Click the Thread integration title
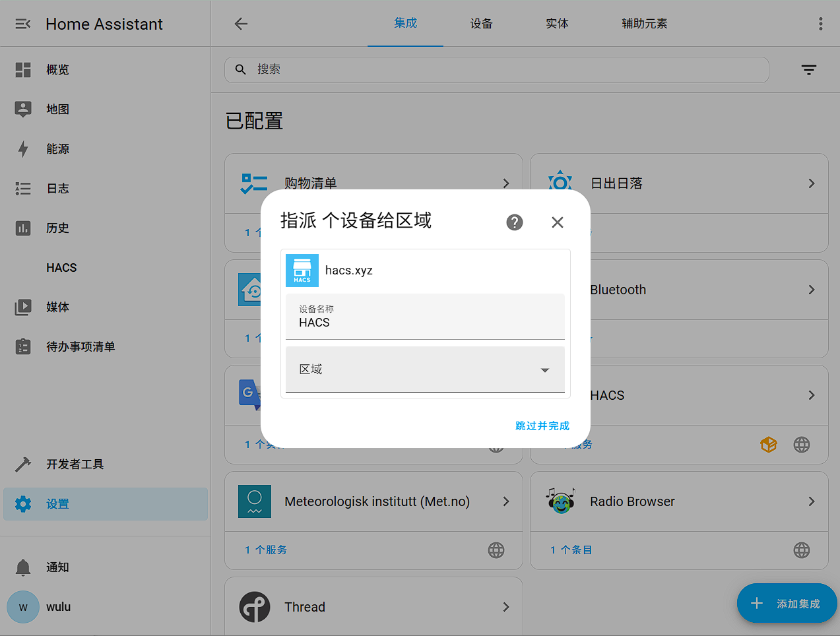The width and height of the screenshot is (840, 636). tap(305, 607)
